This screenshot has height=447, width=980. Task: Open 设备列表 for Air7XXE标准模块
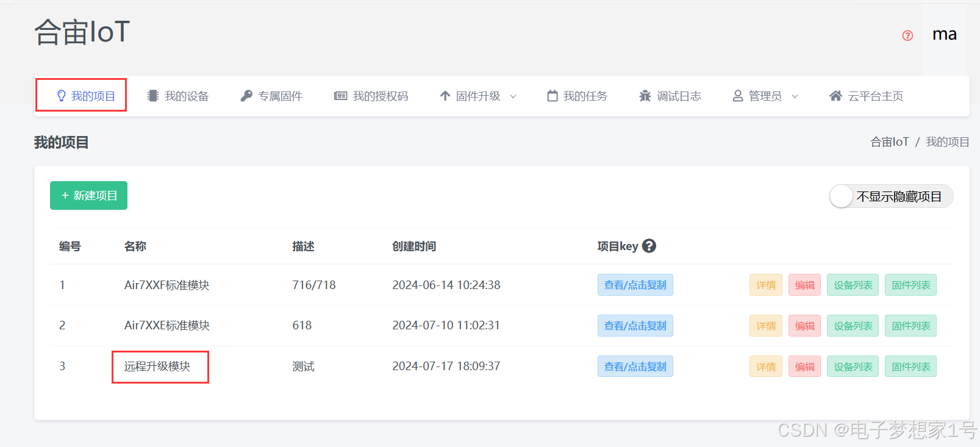pos(853,326)
